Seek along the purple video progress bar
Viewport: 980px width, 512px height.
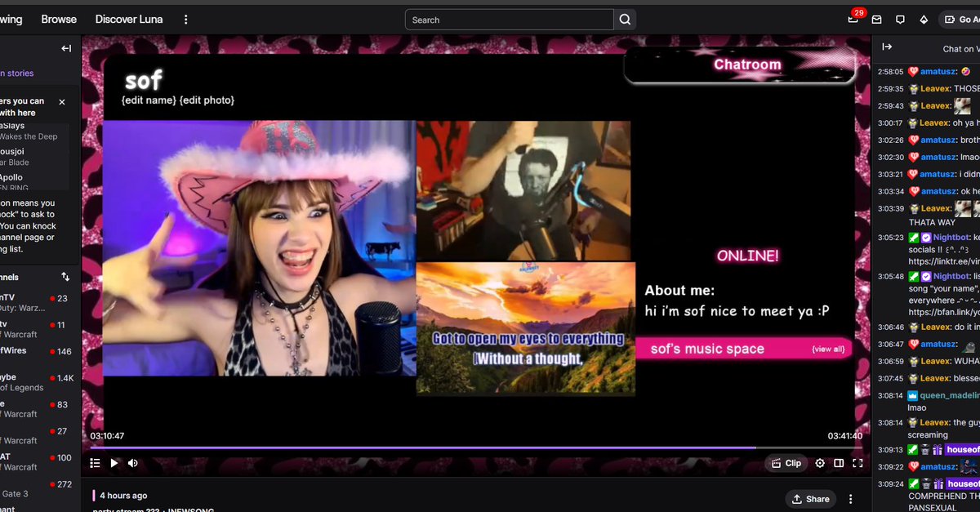pos(476,447)
